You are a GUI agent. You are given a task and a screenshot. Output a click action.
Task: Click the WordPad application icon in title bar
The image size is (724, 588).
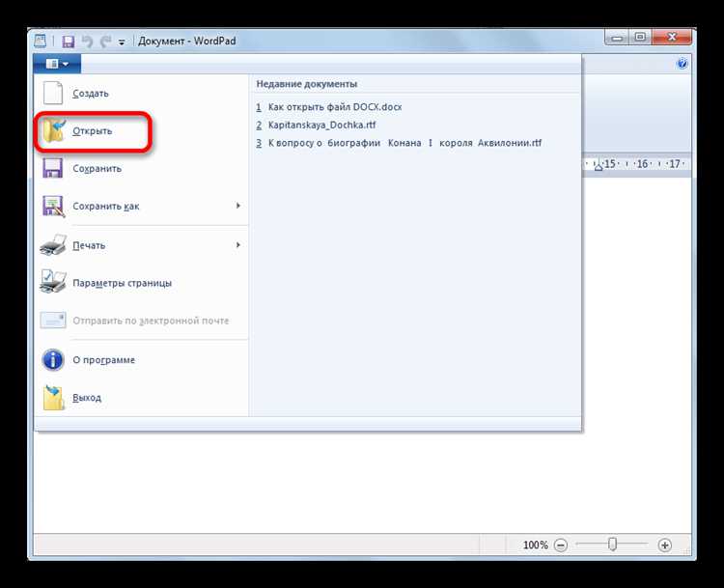(x=41, y=41)
